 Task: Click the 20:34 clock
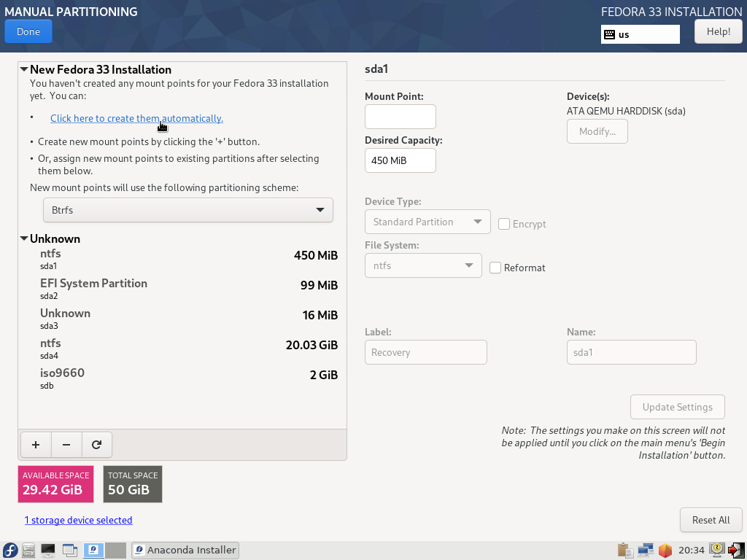(692, 551)
